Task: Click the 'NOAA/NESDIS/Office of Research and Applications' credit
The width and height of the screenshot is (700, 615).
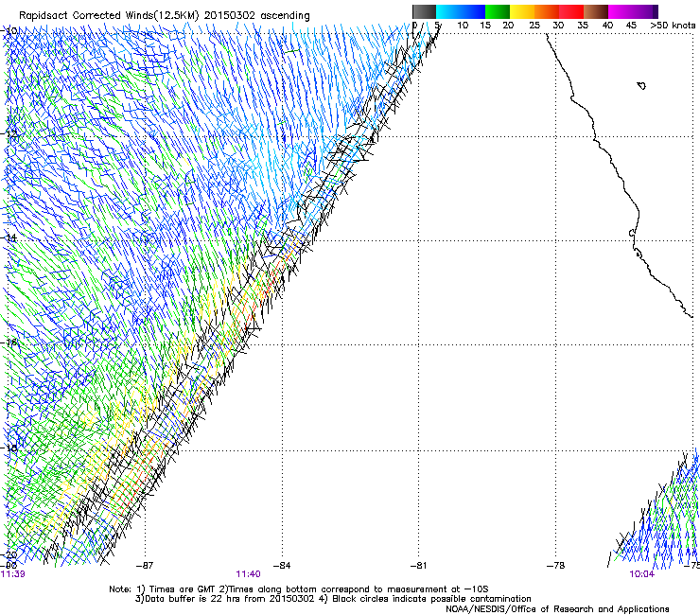Action: click(x=557, y=609)
